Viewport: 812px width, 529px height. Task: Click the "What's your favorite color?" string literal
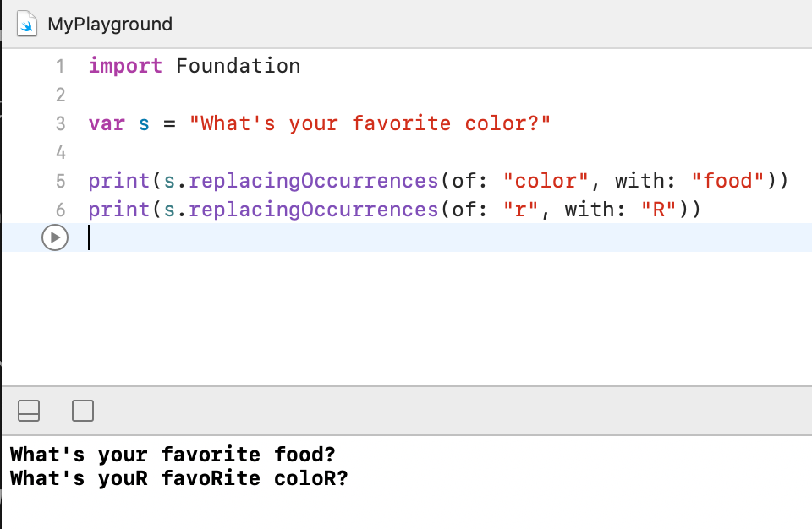[370, 123]
